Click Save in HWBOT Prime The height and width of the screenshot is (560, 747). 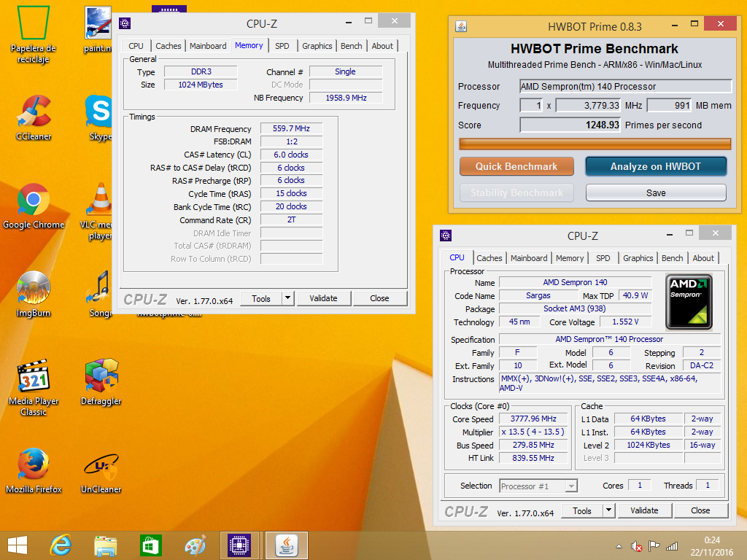click(656, 192)
